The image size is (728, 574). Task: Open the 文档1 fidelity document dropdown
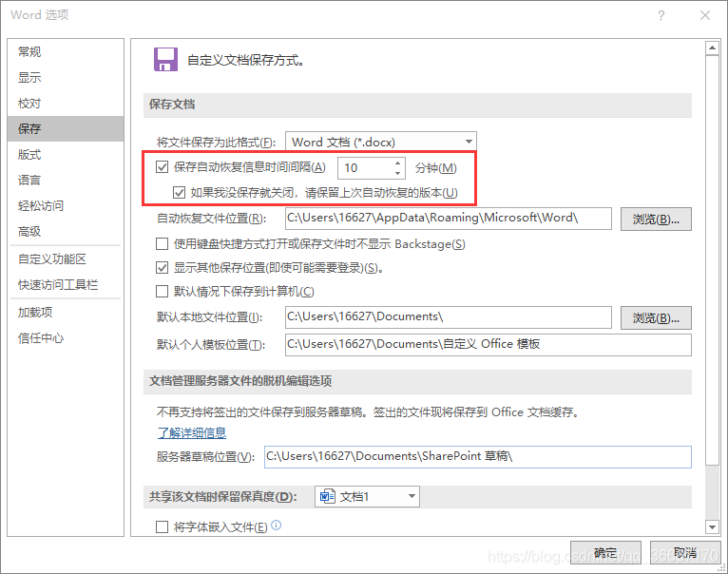[x=367, y=496]
